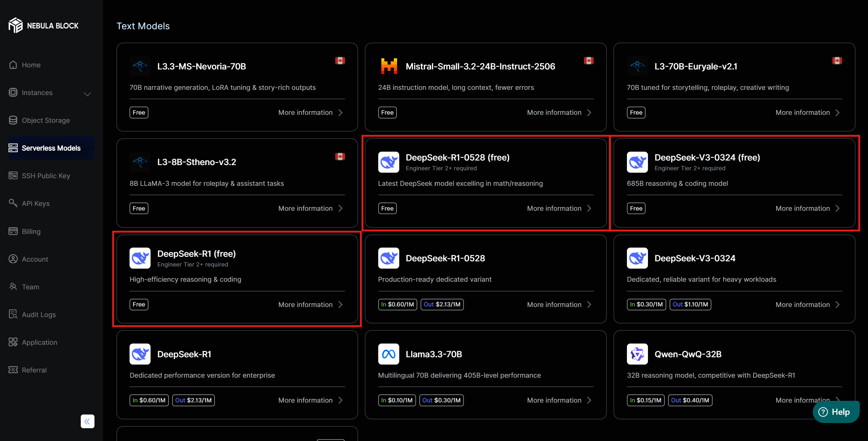This screenshot has height=441, width=868.
Task: Click Out $1.10/1M tag on DeepSeek-V3-0324
Action: coord(690,304)
